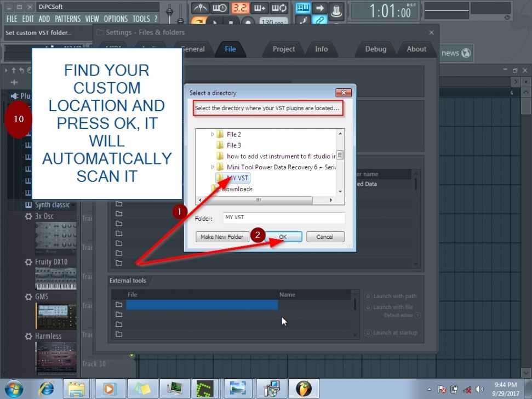
Task: Select the Launch with path radio option
Action: (368, 296)
